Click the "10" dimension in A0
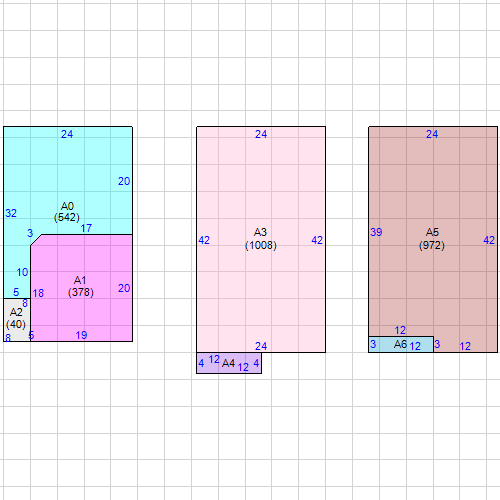 [22, 272]
